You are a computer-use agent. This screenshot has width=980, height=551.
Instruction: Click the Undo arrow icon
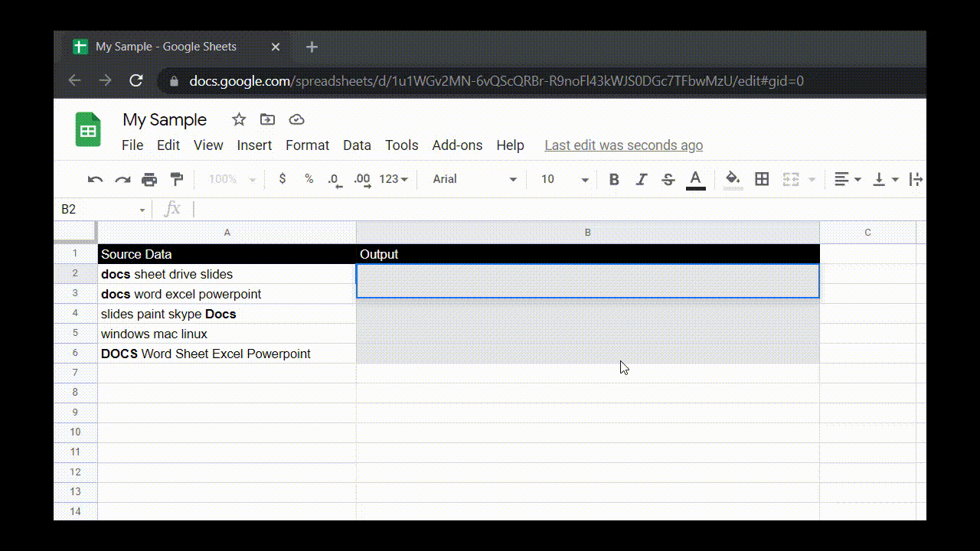[x=96, y=179]
